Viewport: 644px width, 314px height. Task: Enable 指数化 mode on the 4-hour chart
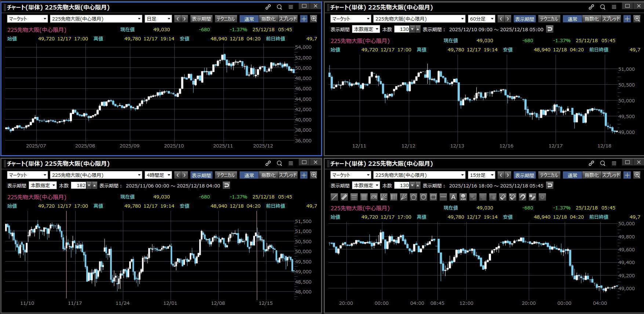[x=268, y=175]
